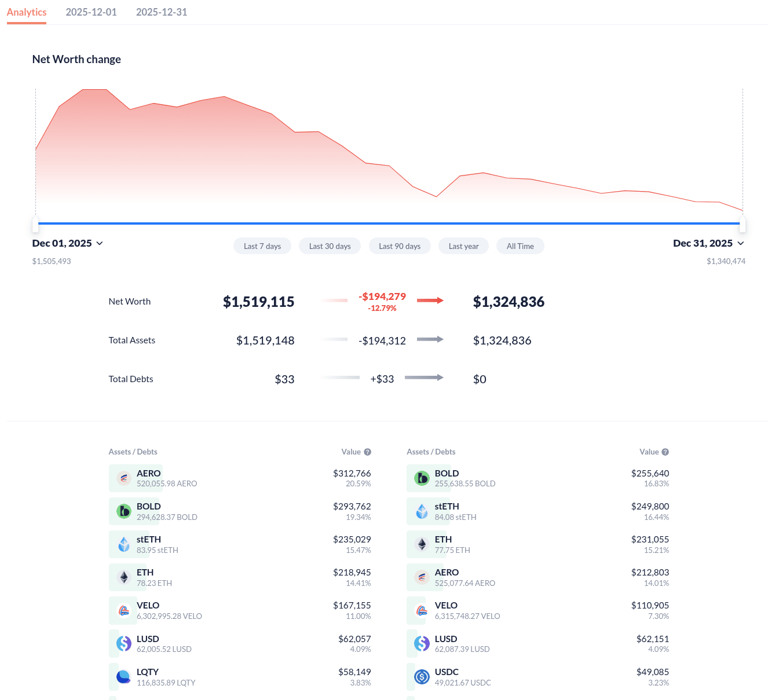Click the ETH logo next to 78.23 ETH

123,577
